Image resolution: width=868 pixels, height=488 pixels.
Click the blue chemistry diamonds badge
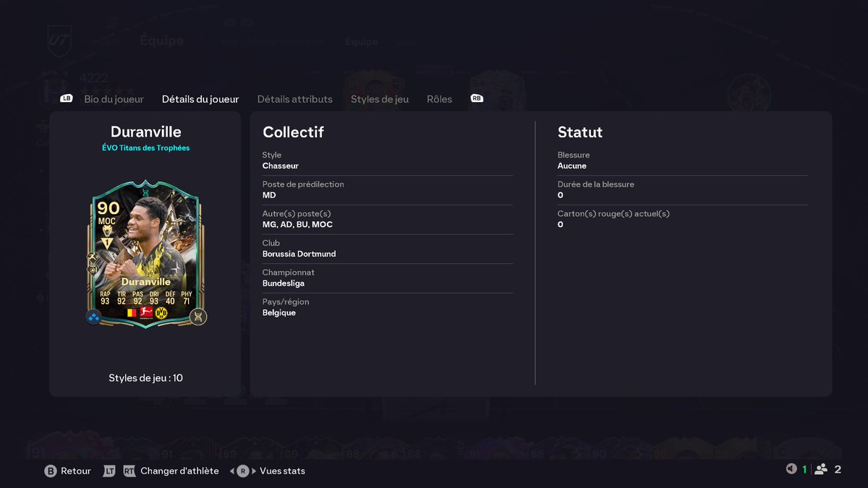tap(94, 317)
